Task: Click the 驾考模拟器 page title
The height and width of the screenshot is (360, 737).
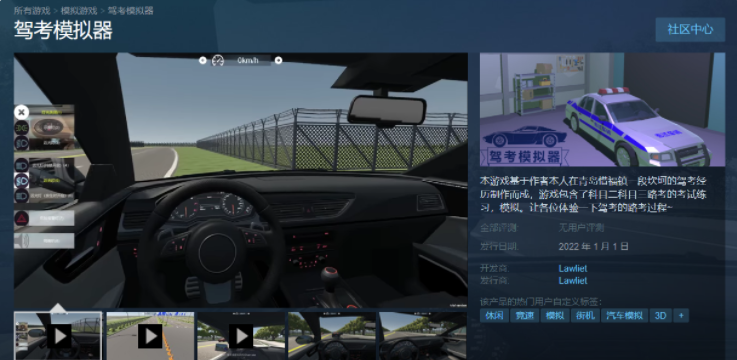Action: (63, 31)
